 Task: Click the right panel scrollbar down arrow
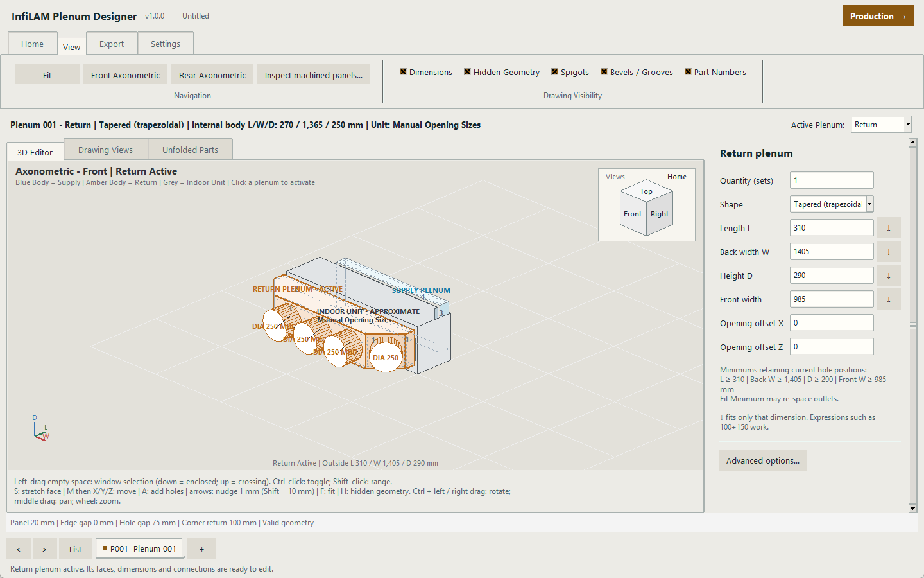pyautogui.click(x=913, y=509)
